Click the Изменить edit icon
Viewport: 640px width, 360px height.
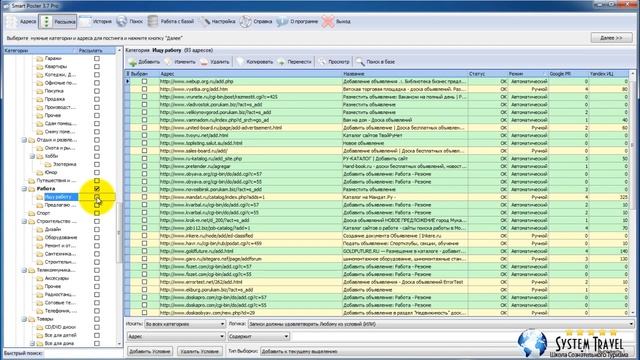[x=168, y=62]
